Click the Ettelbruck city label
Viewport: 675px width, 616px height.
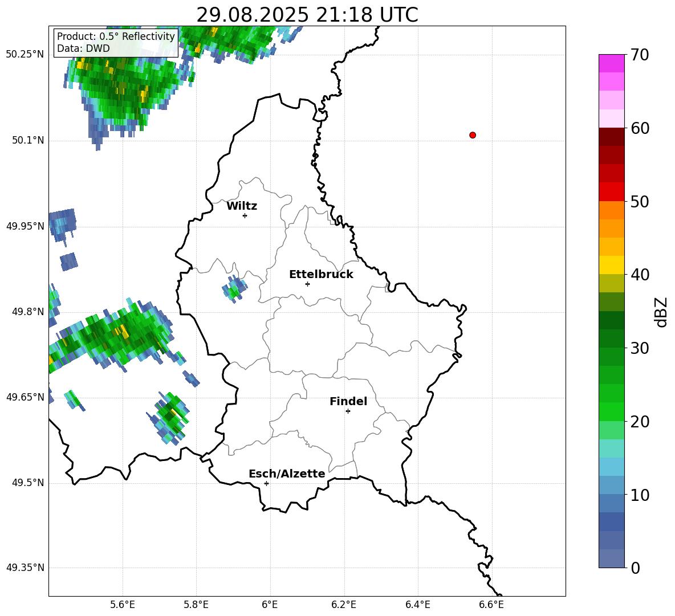(x=321, y=275)
